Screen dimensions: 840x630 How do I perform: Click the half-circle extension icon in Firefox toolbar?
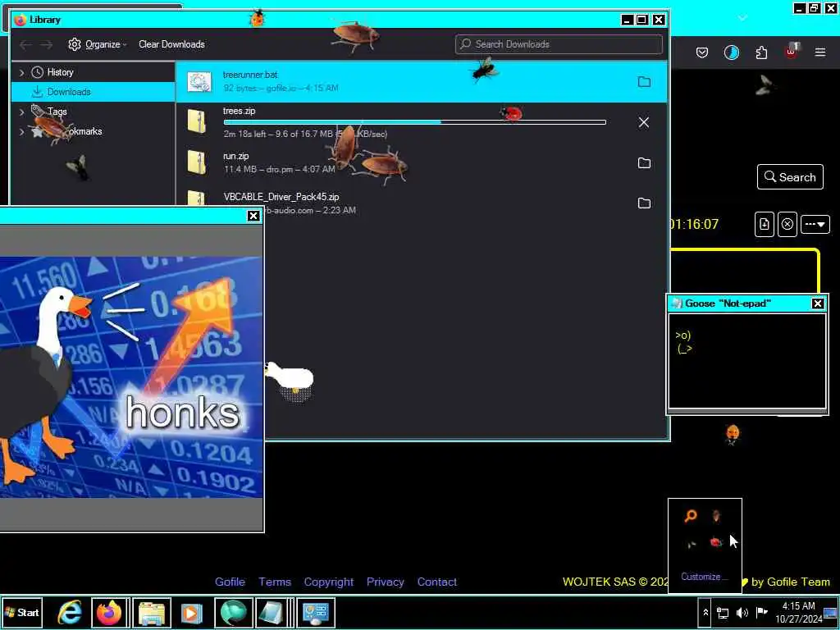731,52
